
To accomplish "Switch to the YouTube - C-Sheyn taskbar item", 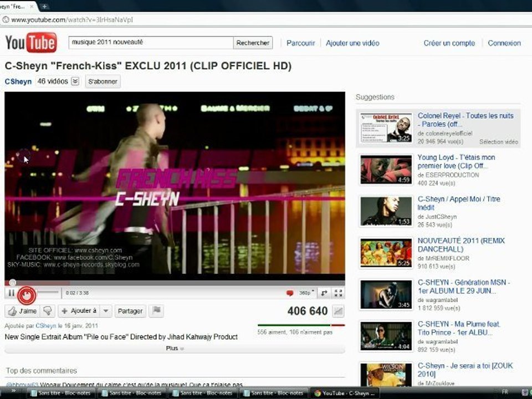I will coord(344,393).
